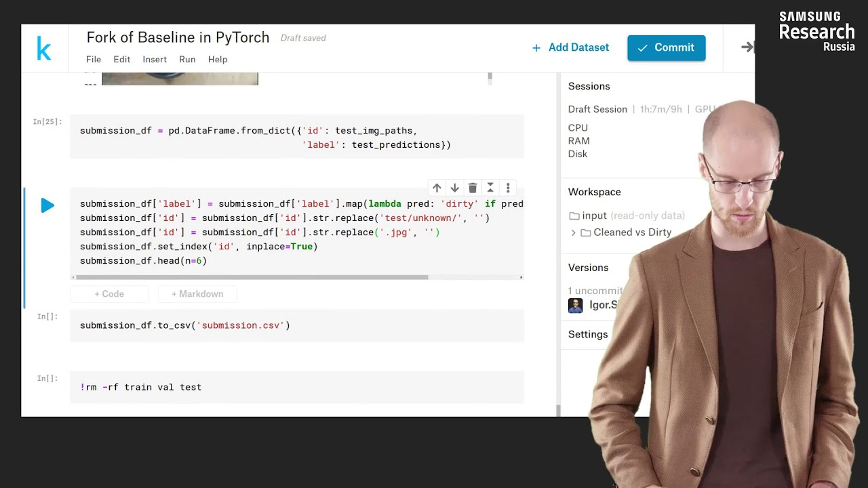Click the horizontal scrollbar of the active cell
868x488 pixels.
252,277
